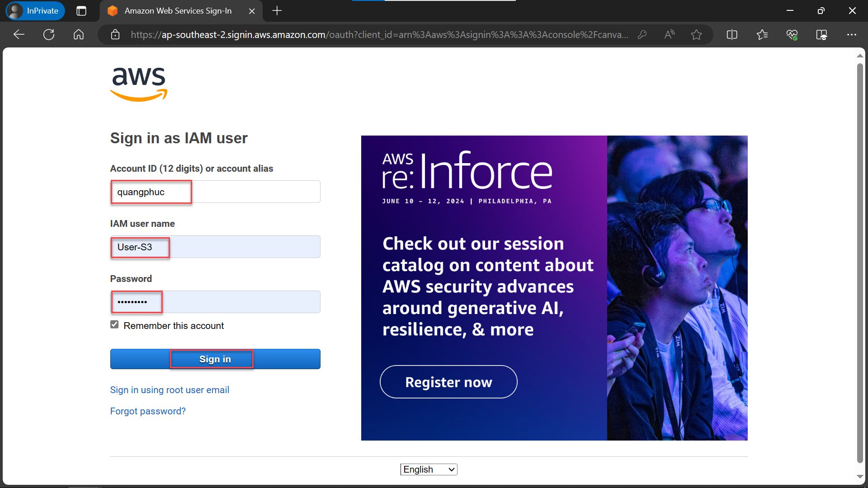Click the IAM user name input field
The height and width of the screenshot is (488, 868).
pos(215,247)
